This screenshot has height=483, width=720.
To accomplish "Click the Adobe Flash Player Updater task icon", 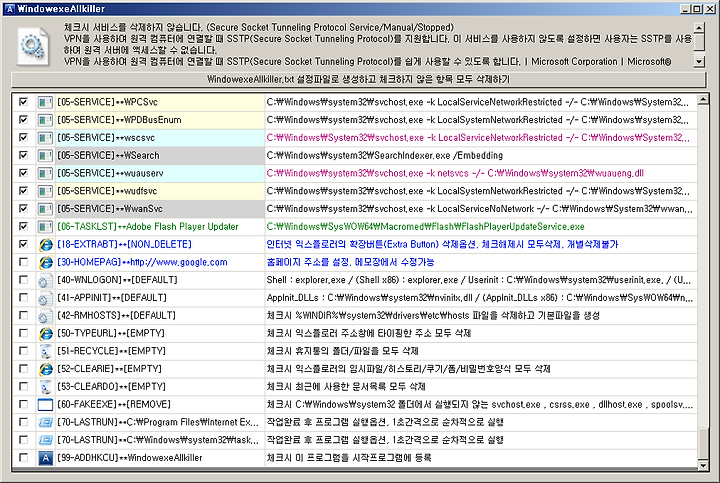I will click(x=45, y=227).
